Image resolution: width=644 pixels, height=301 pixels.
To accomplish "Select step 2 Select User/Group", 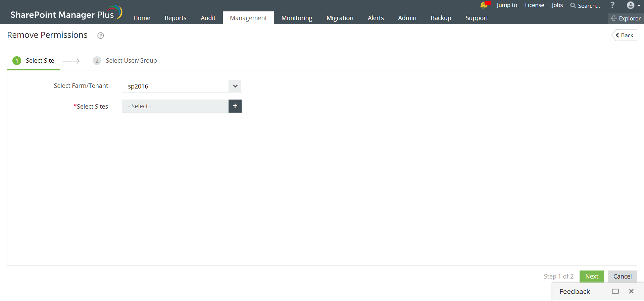I will click(x=125, y=61).
